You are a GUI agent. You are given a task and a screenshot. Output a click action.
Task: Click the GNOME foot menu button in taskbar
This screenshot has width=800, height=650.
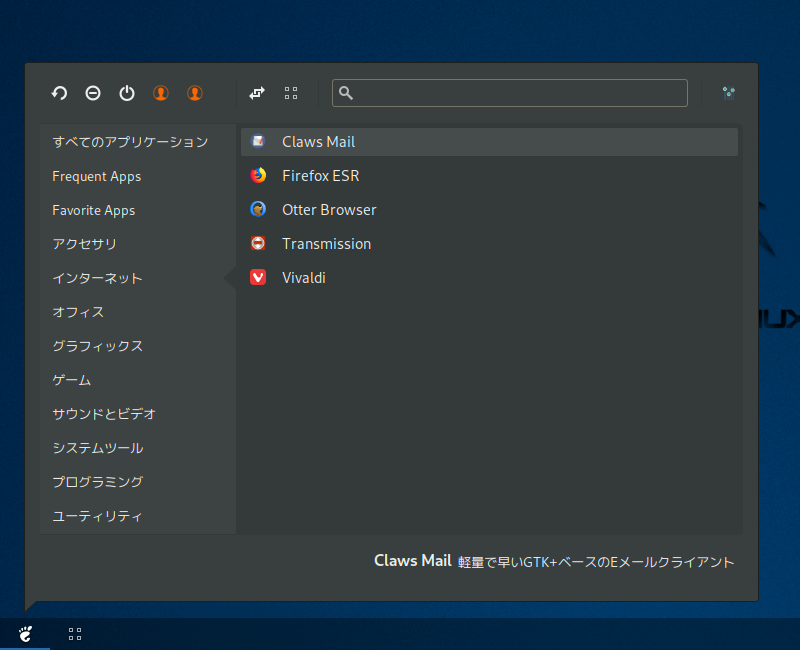click(x=25, y=634)
